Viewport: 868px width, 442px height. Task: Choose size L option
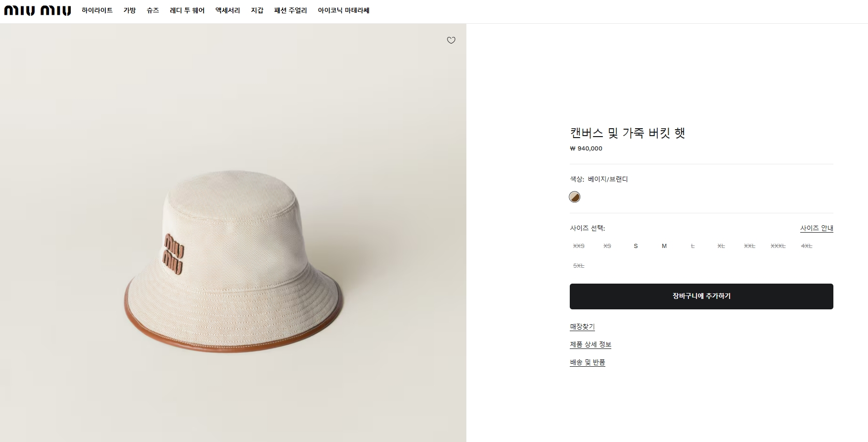click(692, 246)
